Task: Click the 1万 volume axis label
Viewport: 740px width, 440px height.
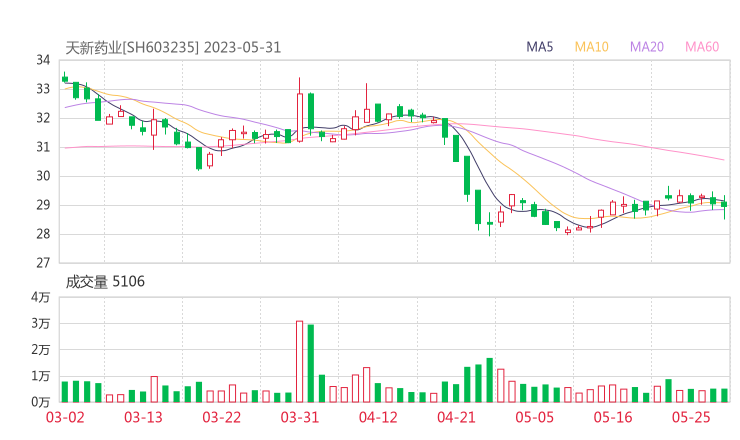Action: coord(41,377)
